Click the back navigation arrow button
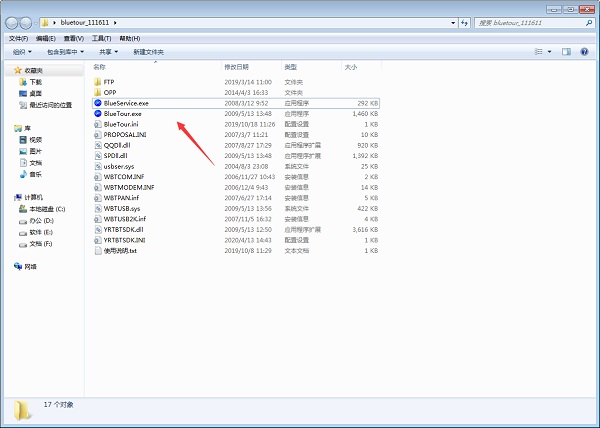The image size is (600, 428). point(13,21)
